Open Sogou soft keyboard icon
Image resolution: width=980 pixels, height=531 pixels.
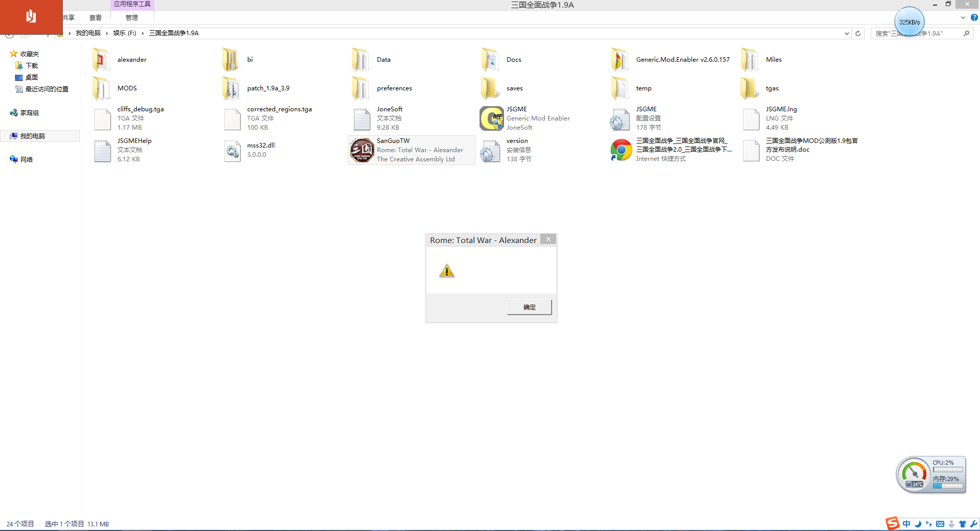point(940,524)
